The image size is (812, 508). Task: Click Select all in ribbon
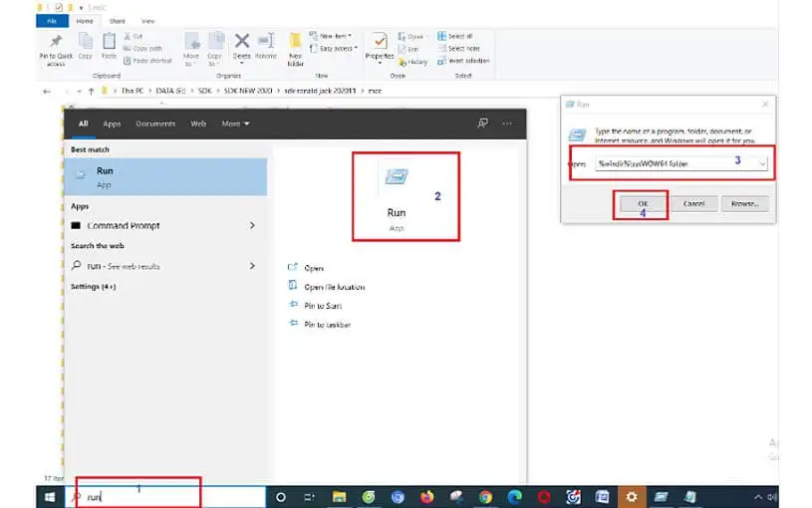pyautogui.click(x=455, y=36)
